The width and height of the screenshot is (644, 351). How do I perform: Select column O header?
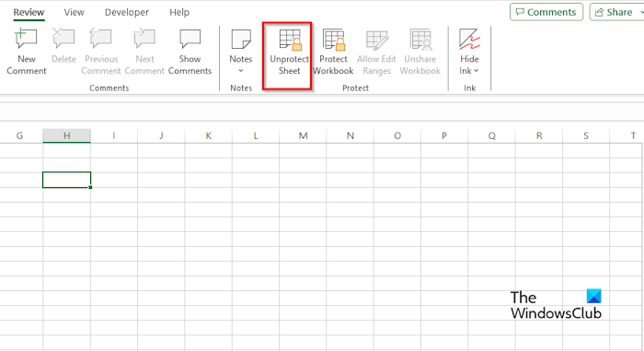point(397,135)
